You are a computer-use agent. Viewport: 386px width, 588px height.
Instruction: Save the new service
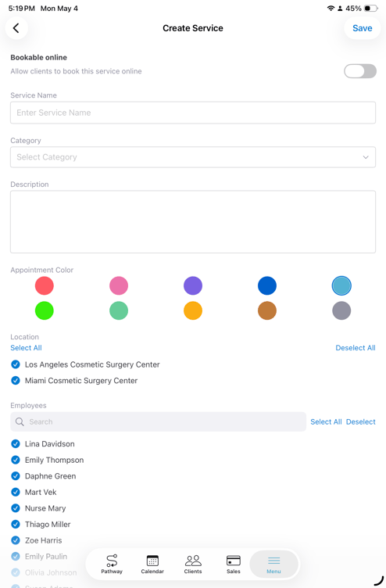pyautogui.click(x=363, y=28)
